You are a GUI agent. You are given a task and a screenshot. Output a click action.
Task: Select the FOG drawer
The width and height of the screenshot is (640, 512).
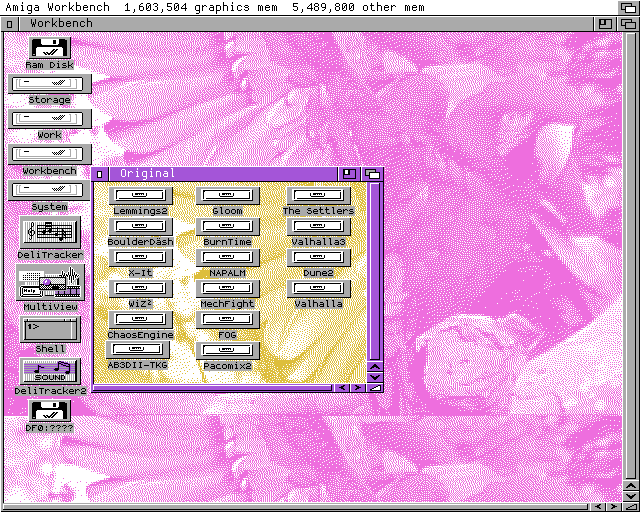[227, 320]
